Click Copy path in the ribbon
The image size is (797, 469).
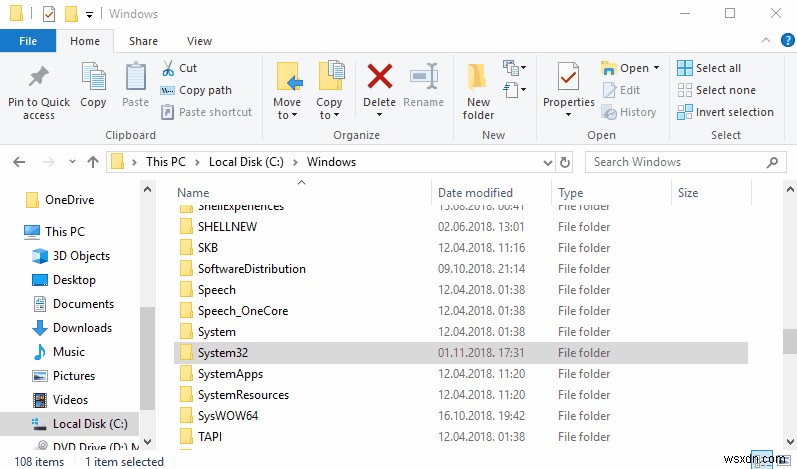point(196,90)
